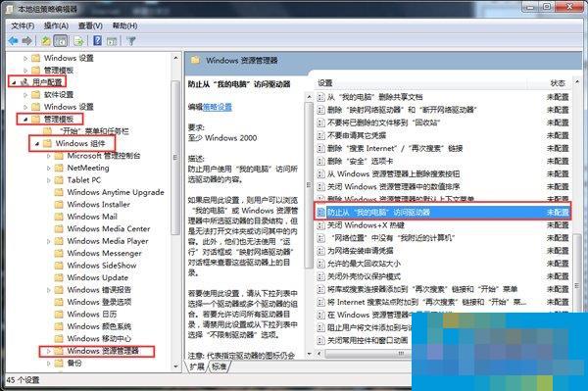Expand the Windows 错误报告 node

click(x=48, y=290)
